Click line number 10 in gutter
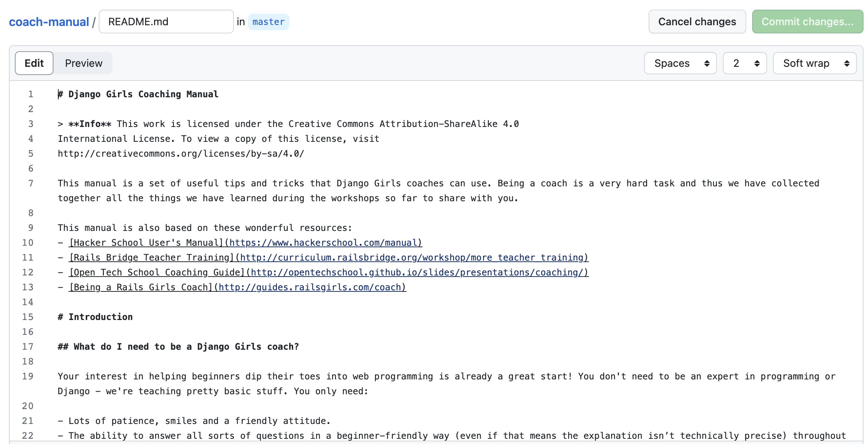 [x=28, y=243]
